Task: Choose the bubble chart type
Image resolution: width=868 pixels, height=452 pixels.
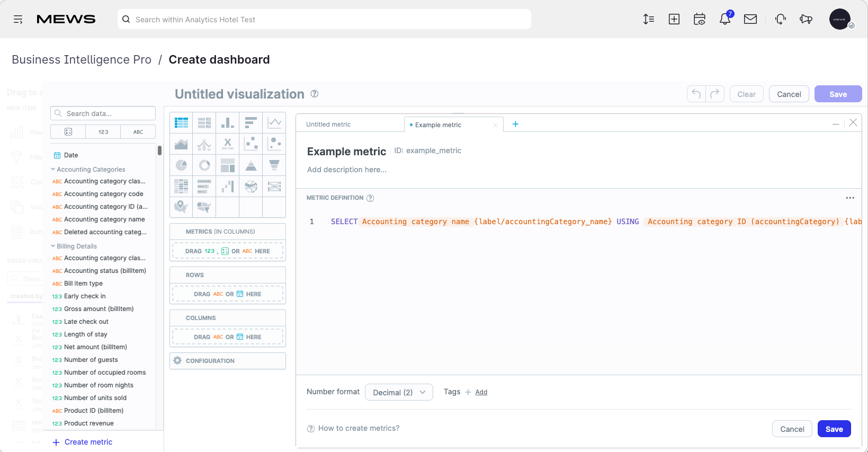Action: (x=274, y=144)
